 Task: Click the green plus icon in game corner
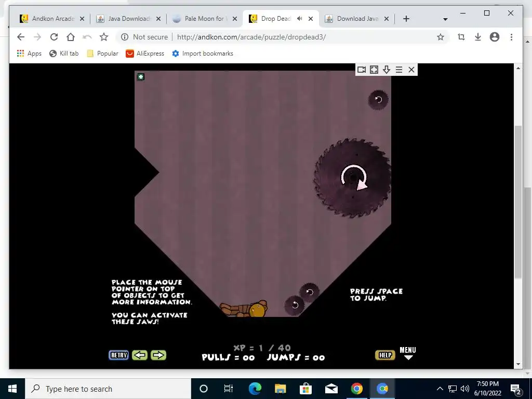[141, 77]
